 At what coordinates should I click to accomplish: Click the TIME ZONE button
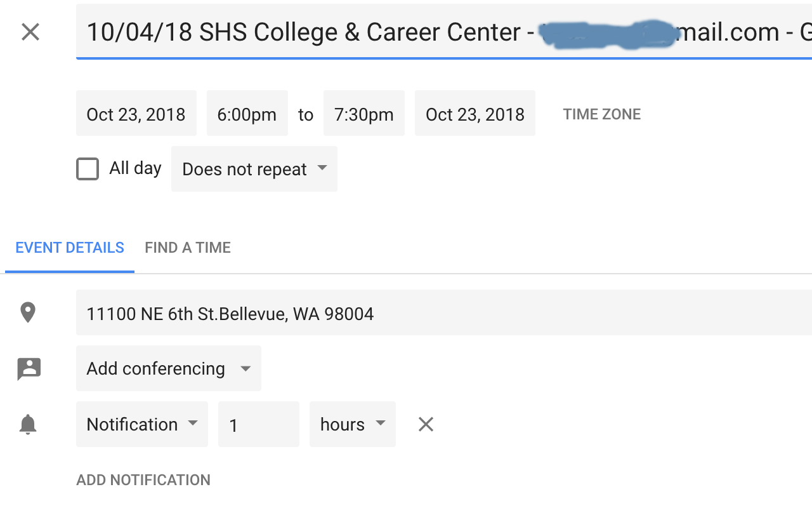point(602,114)
